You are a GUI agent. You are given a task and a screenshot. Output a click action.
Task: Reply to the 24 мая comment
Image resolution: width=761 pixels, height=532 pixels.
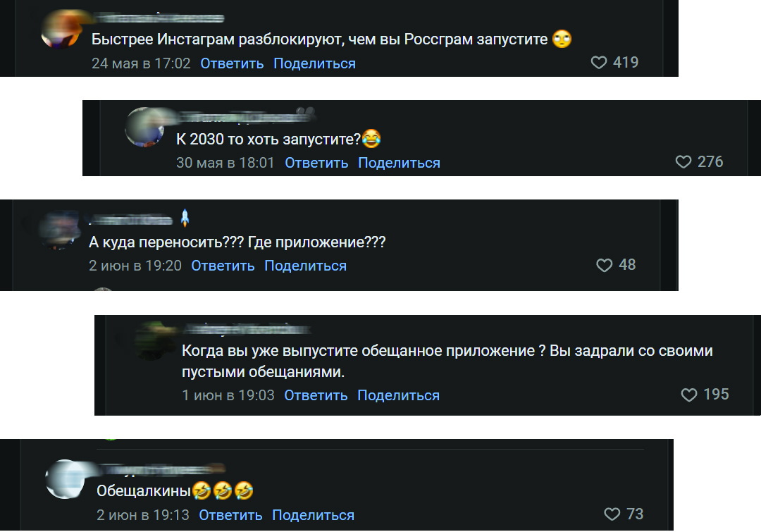click(232, 63)
